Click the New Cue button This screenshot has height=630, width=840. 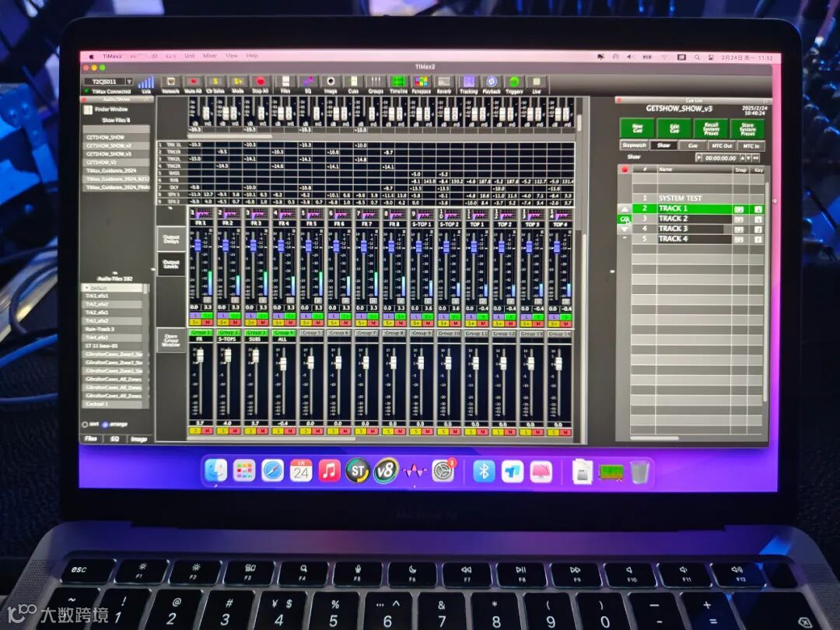[637, 128]
